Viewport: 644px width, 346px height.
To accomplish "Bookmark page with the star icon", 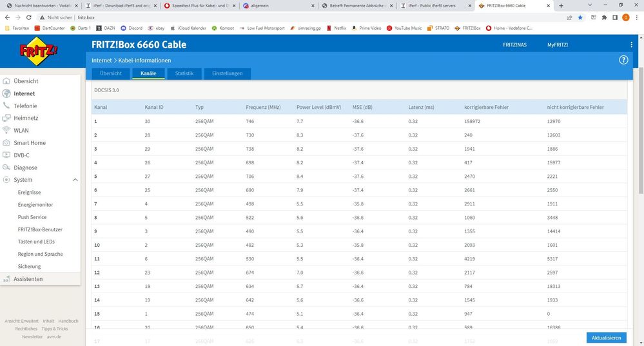I will click(580, 17).
